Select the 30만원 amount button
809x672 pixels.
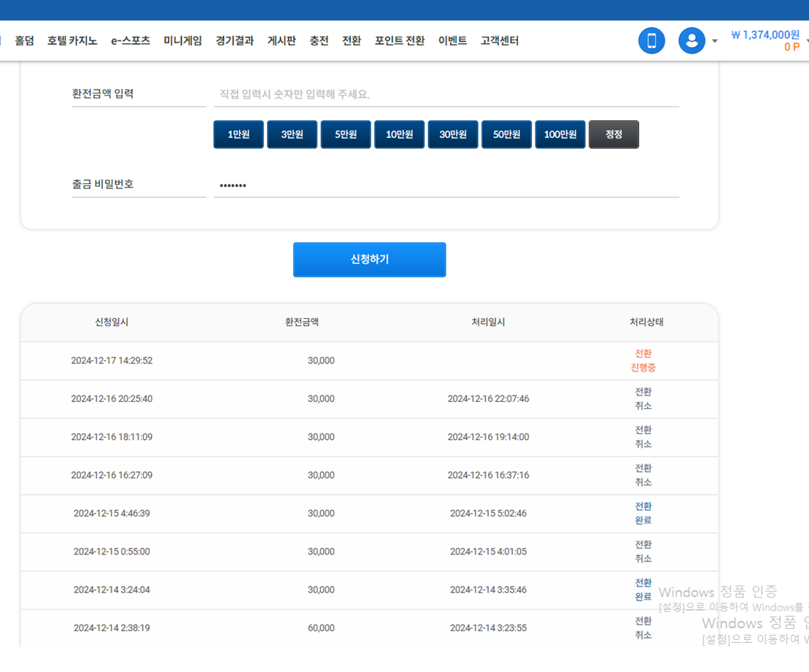[x=453, y=134]
